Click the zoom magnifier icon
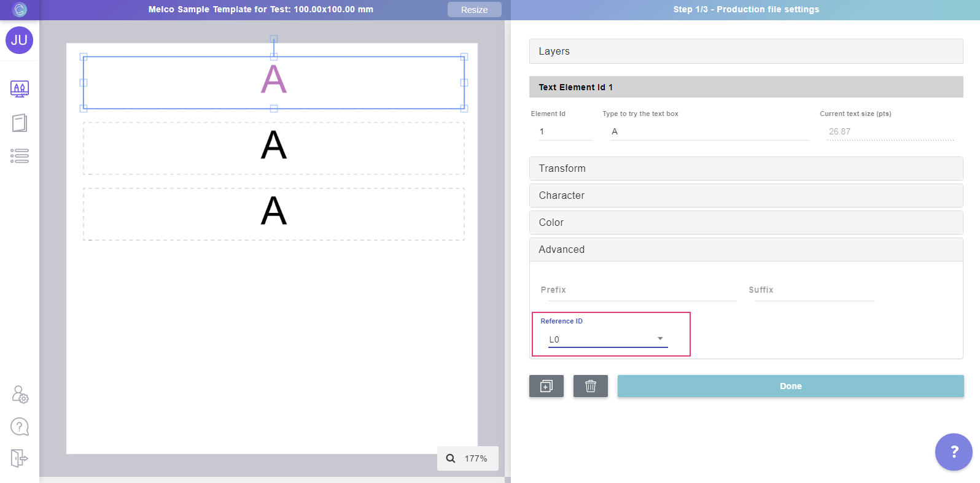Image resolution: width=980 pixels, height=483 pixels. pos(451,458)
